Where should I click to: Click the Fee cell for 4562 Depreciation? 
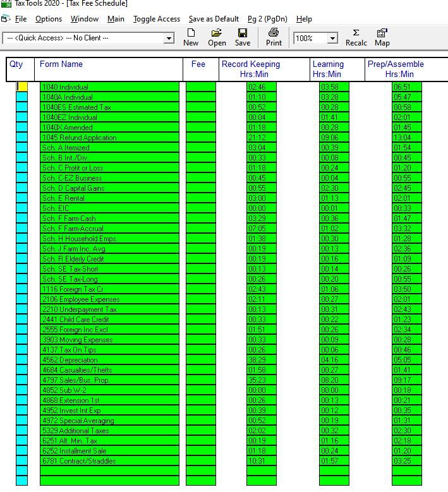[x=200, y=360]
